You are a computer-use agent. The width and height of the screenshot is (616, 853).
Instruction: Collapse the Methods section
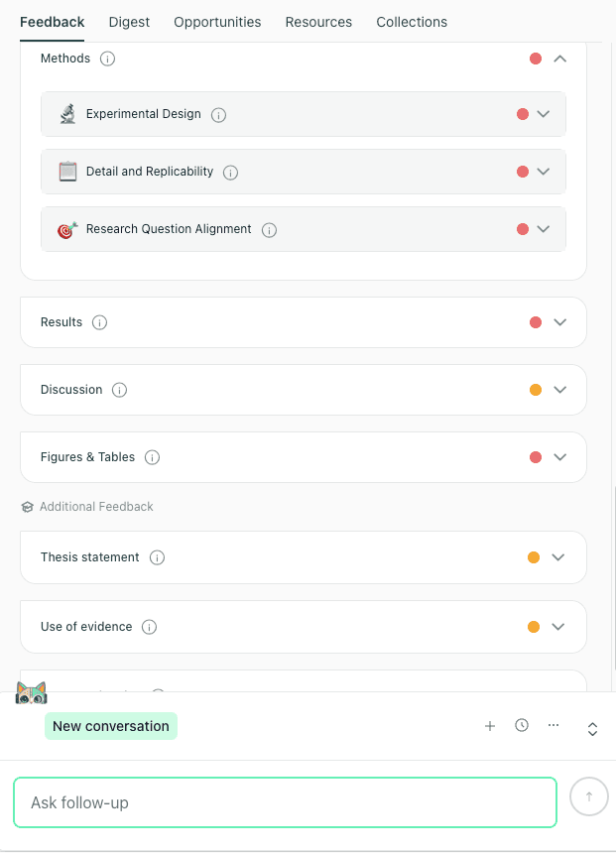(x=559, y=59)
